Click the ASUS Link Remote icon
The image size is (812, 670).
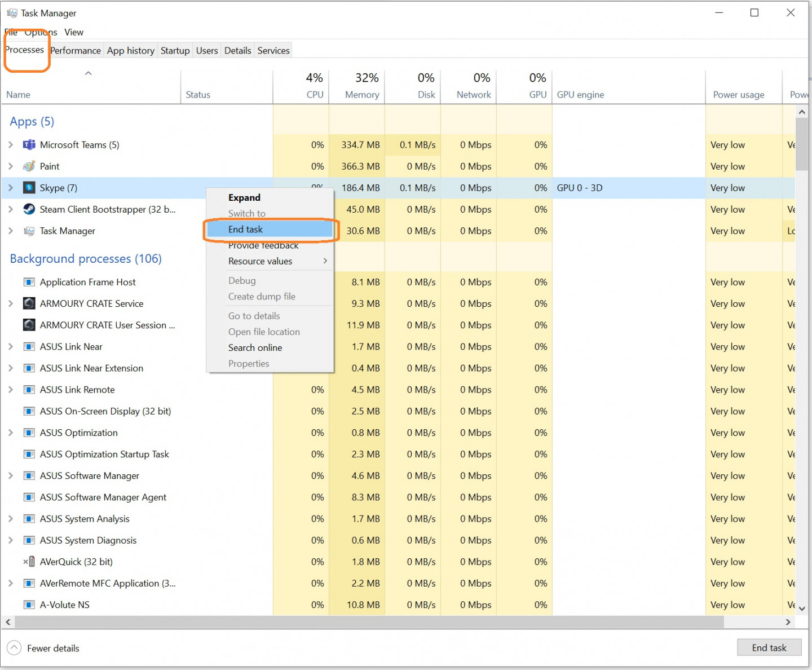click(x=29, y=390)
